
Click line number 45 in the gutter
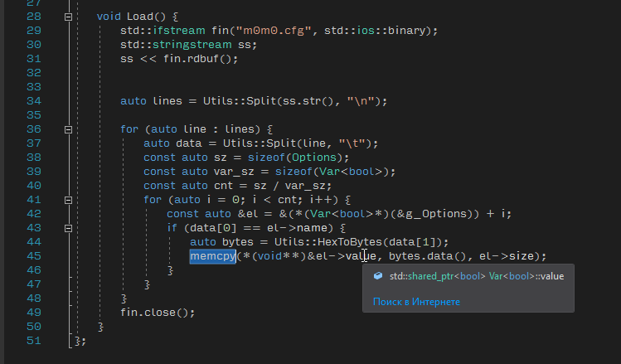34,256
